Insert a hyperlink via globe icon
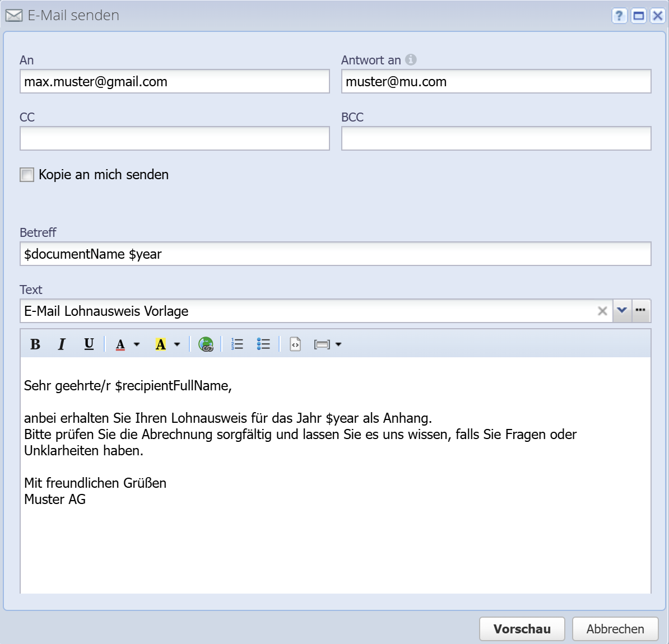669x644 pixels. pos(206,344)
